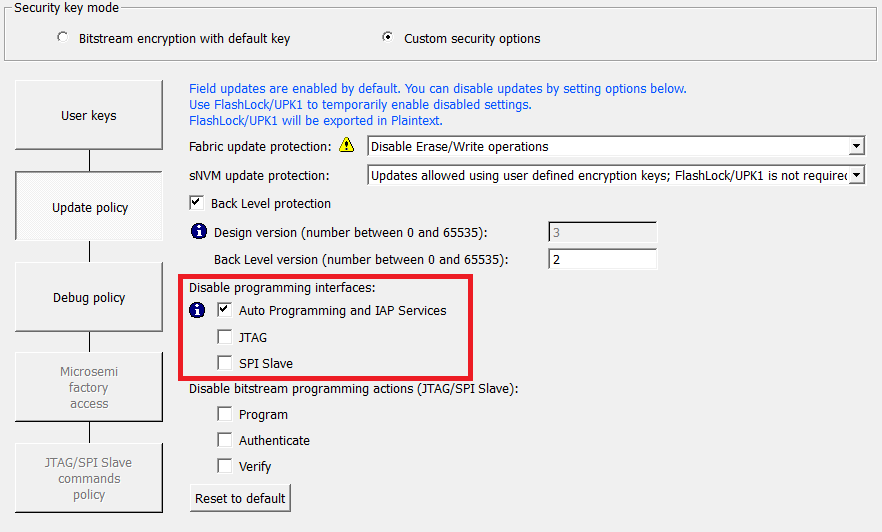This screenshot has height=532, width=882.
Task: Click the Design version number field
Action: click(x=602, y=233)
